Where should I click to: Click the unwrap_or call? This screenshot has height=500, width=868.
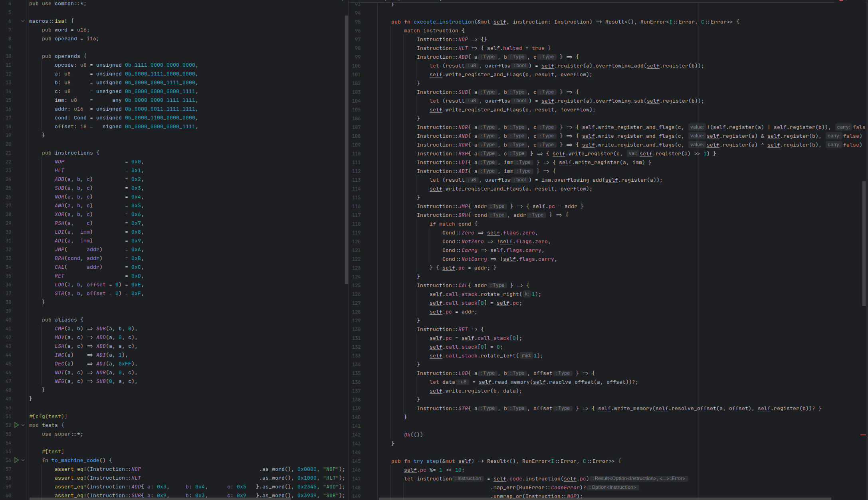coord(507,496)
